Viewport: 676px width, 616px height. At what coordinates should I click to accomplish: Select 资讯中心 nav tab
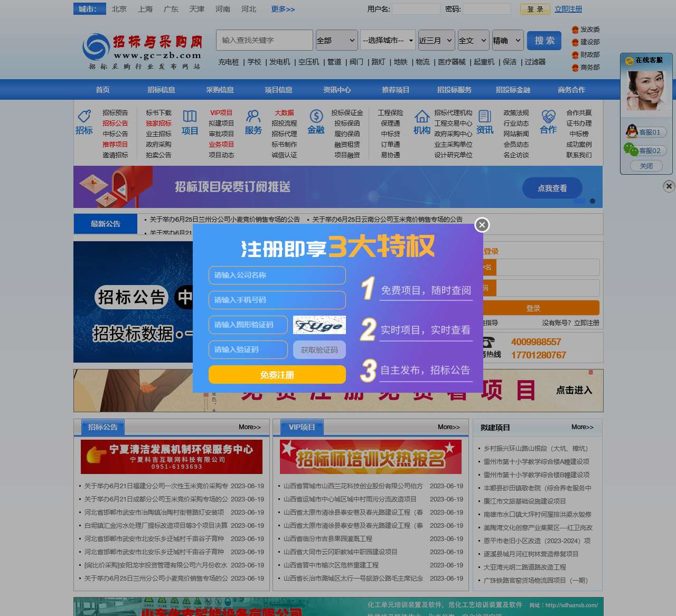point(337,90)
